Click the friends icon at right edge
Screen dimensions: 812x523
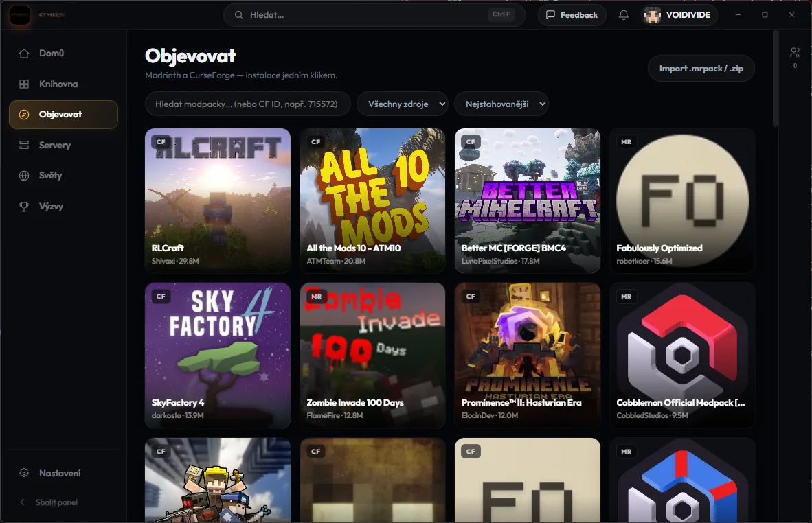click(x=795, y=52)
